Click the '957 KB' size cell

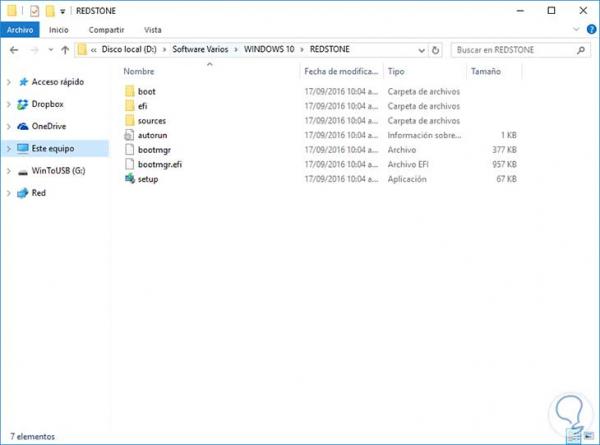[504, 165]
